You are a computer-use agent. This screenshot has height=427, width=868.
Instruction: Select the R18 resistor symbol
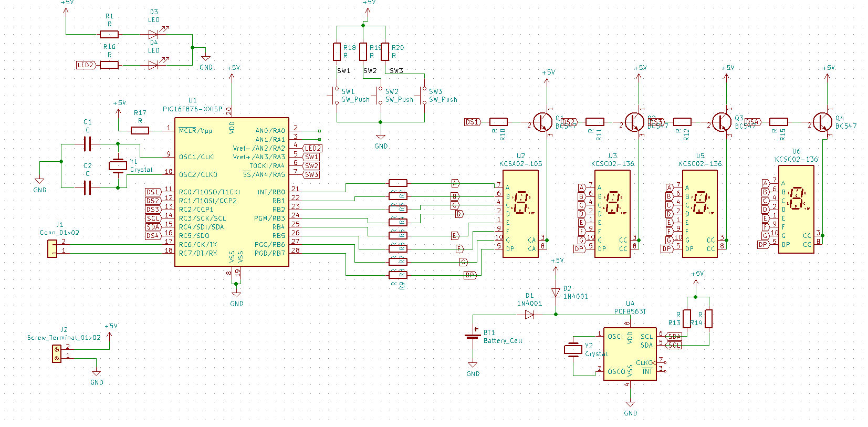click(337, 52)
